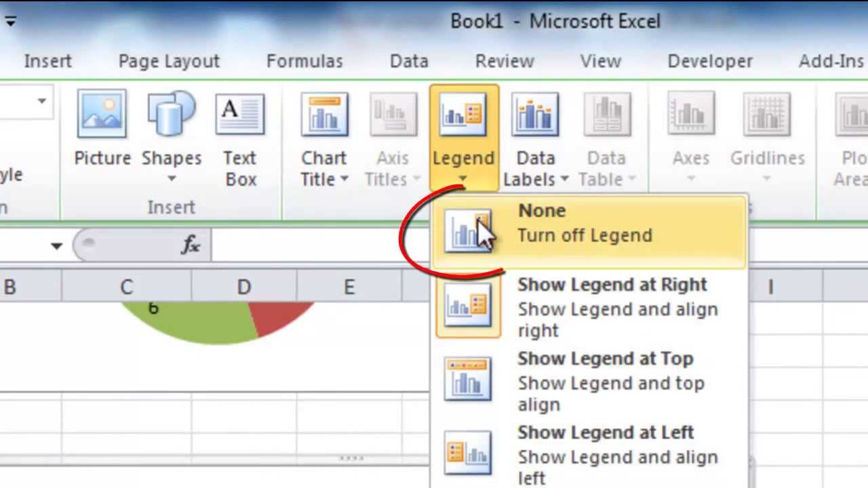Image resolution: width=868 pixels, height=488 pixels.
Task: Expand the Chart Title dropdown arrow
Action: (344, 180)
